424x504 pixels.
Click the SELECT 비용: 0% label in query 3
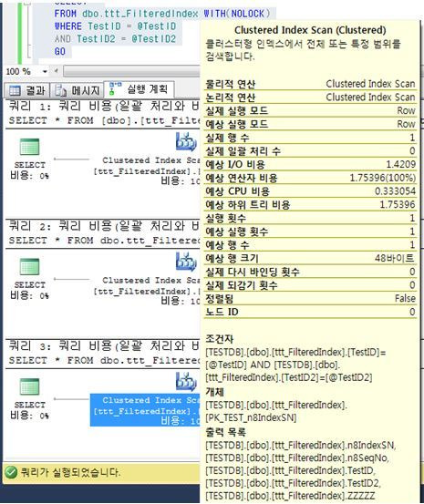tap(29, 410)
